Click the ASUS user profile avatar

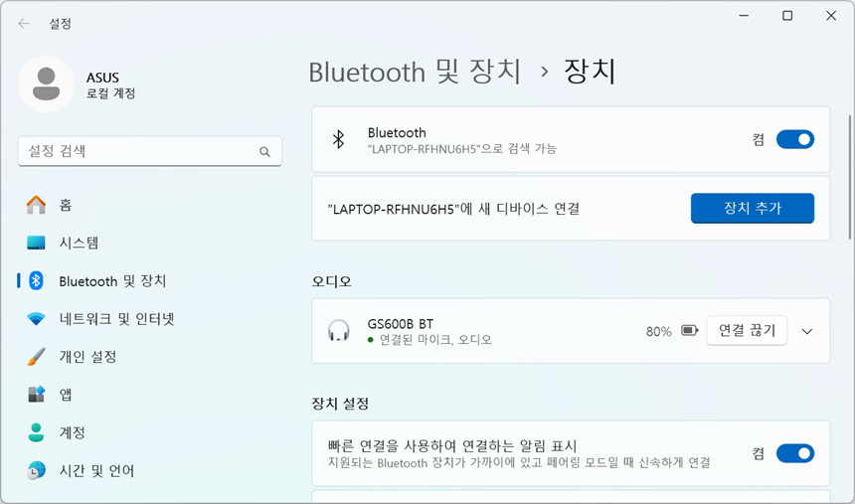pos(46,84)
